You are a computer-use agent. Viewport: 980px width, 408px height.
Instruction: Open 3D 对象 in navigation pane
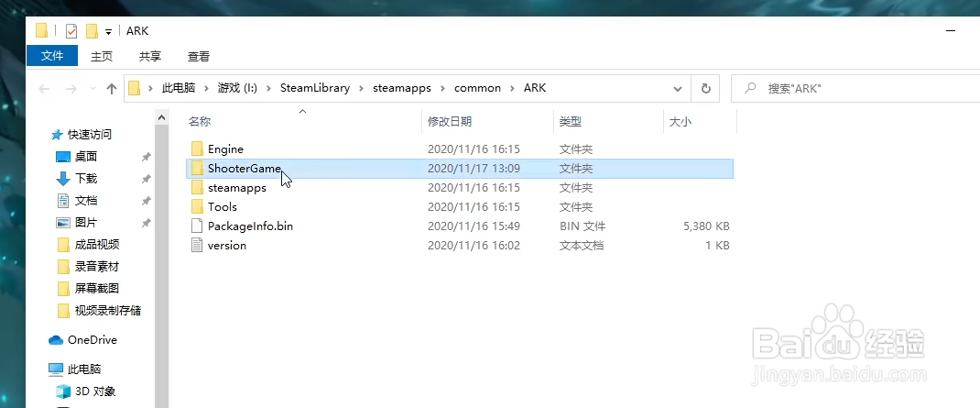[x=95, y=391]
